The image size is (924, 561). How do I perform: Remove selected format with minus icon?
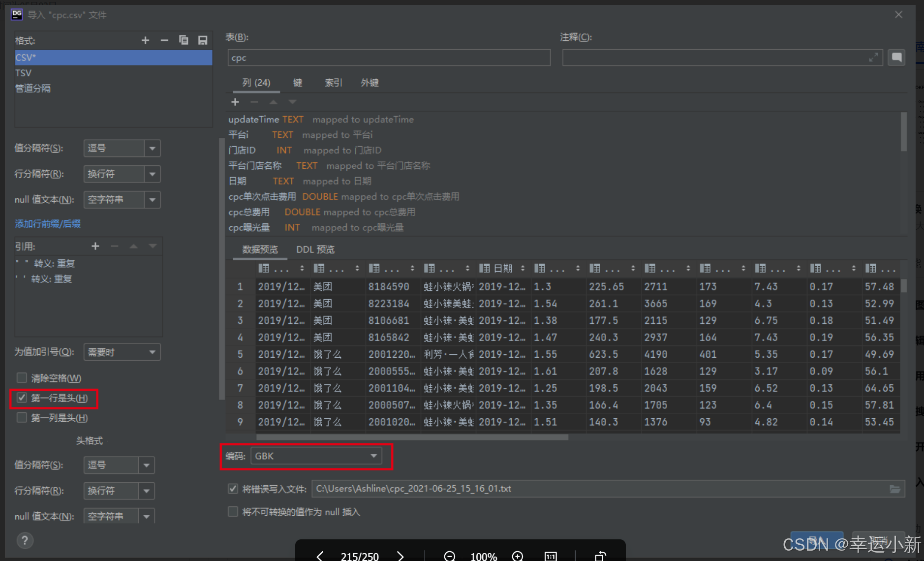[164, 40]
